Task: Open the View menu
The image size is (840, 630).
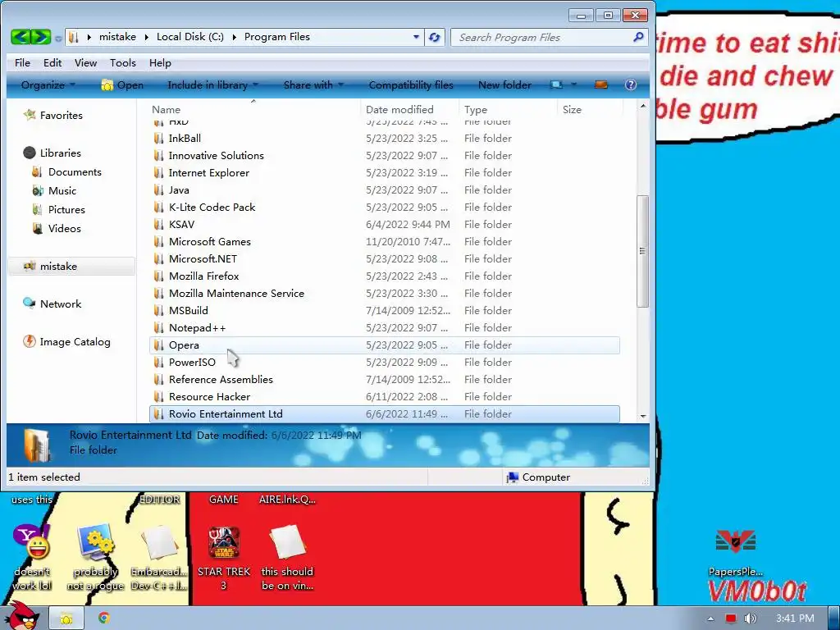Action: 85,62
